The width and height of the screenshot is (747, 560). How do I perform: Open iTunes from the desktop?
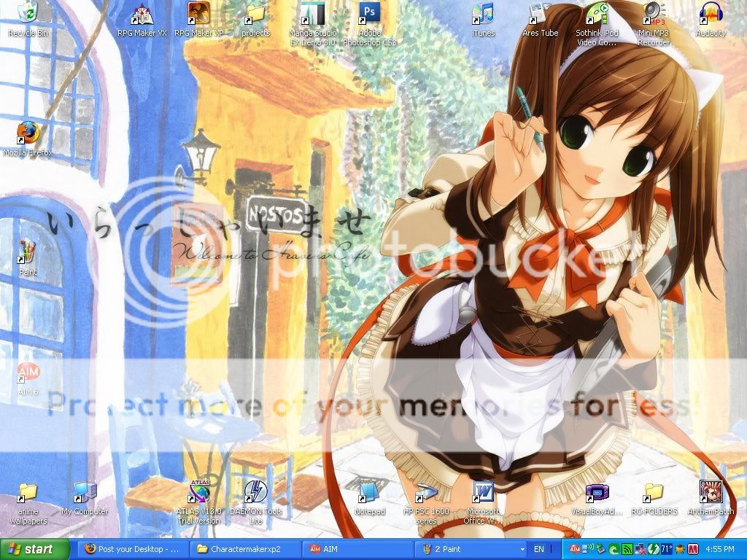point(482,16)
